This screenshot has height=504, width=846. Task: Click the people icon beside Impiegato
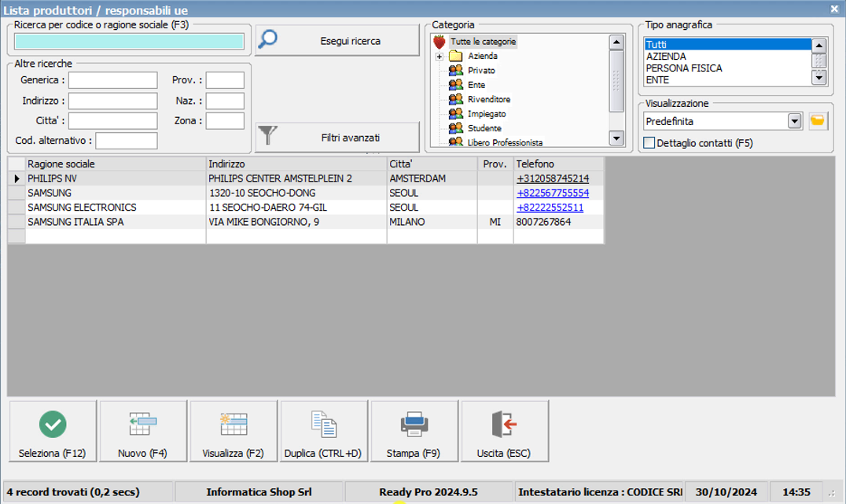coord(456,114)
